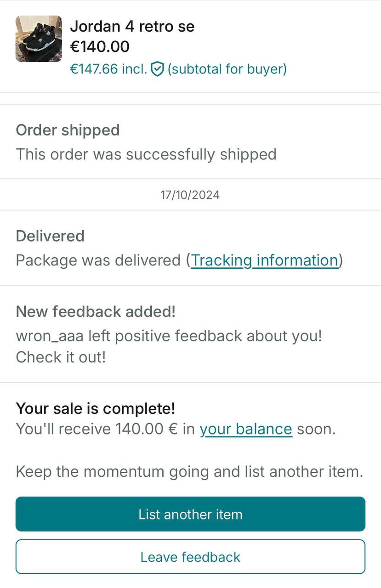Select the '(subtotal for buyer)' label
381x588 pixels.
click(227, 69)
